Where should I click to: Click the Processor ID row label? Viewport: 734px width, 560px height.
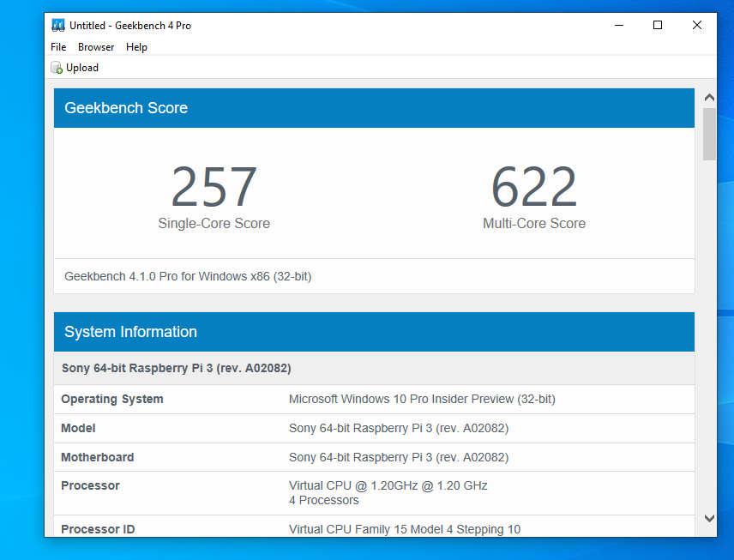point(98,529)
